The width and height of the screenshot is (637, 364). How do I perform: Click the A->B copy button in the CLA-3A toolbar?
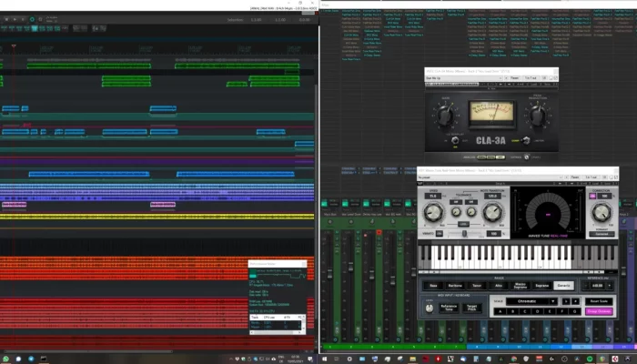pos(521,84)
